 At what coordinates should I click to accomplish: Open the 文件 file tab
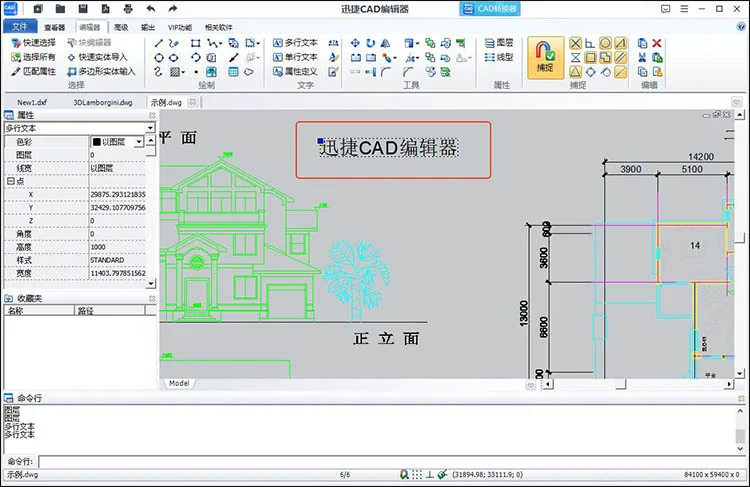tap(20, 26)
